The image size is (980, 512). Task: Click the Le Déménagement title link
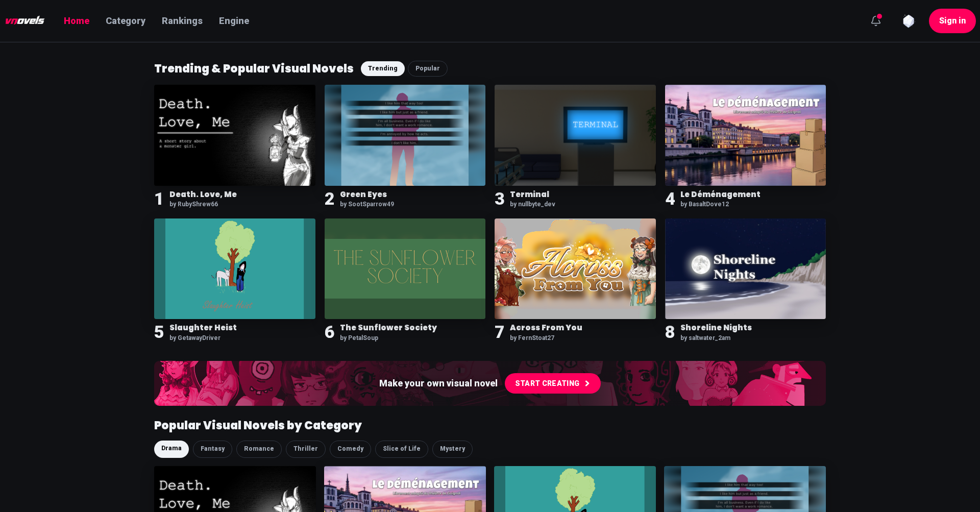click(720, 194)
